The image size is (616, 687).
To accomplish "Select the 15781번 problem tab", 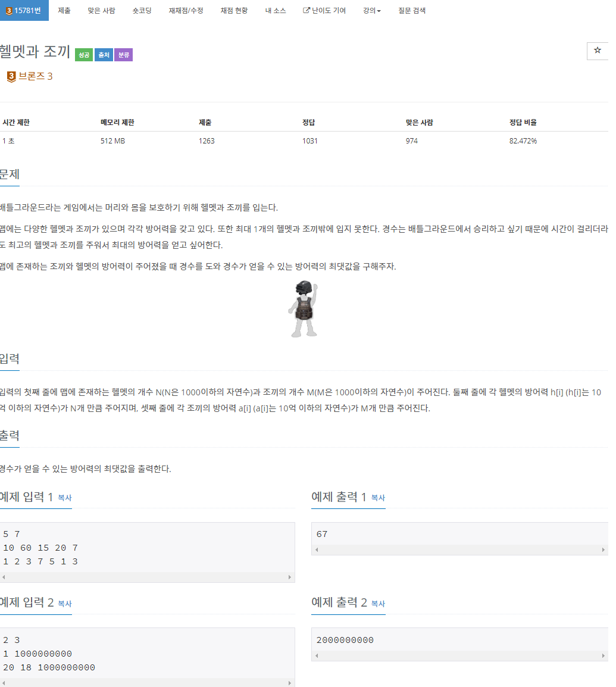I will click(24, 11).
